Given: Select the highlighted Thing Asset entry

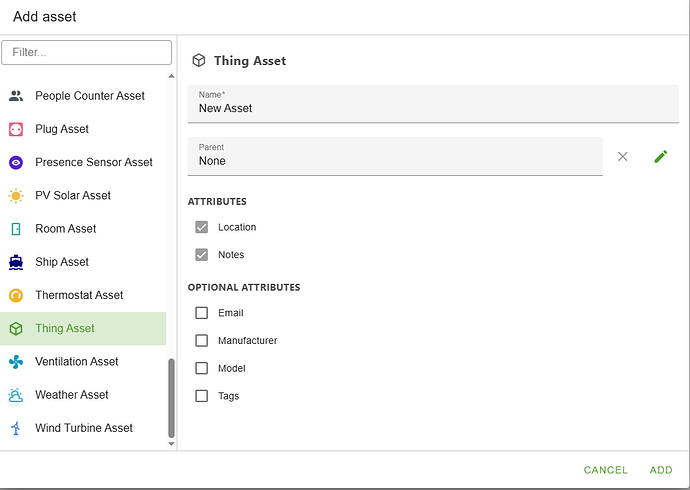Looking at the screenshot, I should tap(83, 329).
